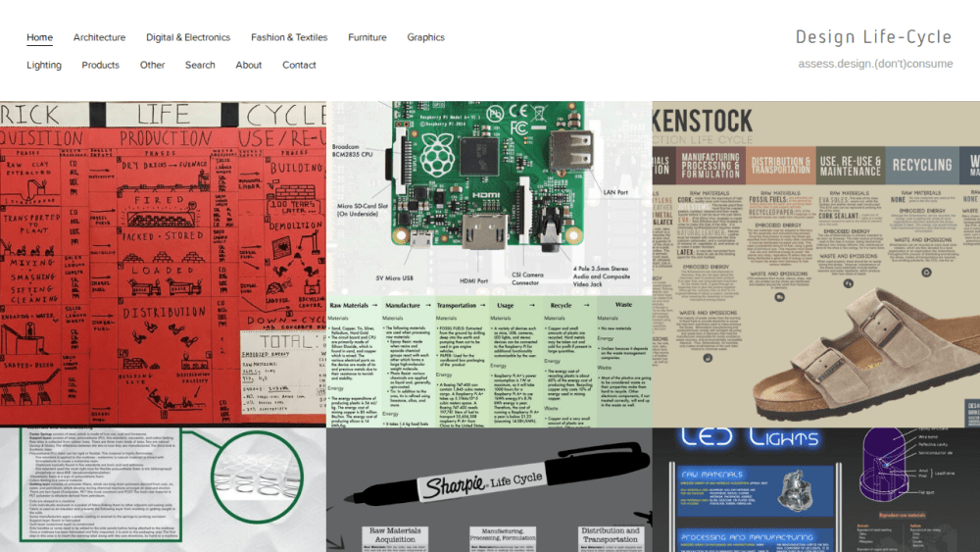Go to the About page
Screen dimensions: 980x552
pos(249,65)
